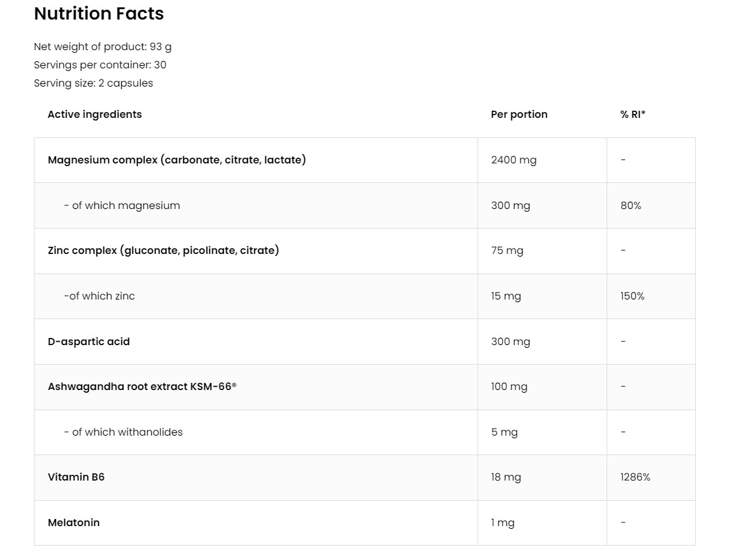This screenshot has width=731, height=560.
Task: Click the Per portion column header
Action: click(x=519, y=115)
